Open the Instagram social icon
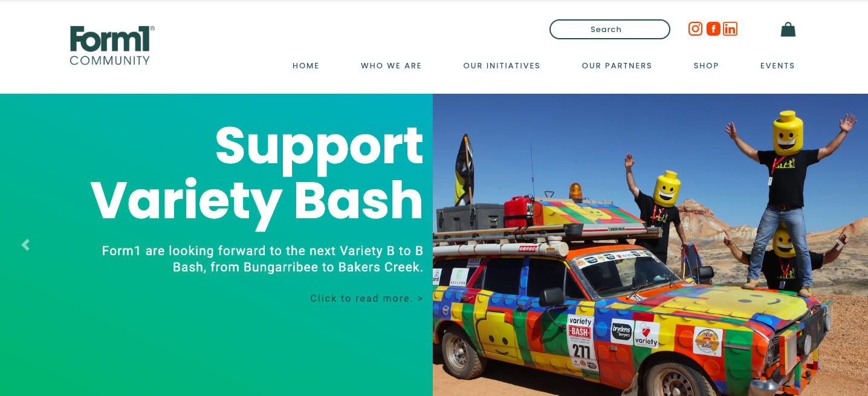The image size is (868, 396). (695, 28)
